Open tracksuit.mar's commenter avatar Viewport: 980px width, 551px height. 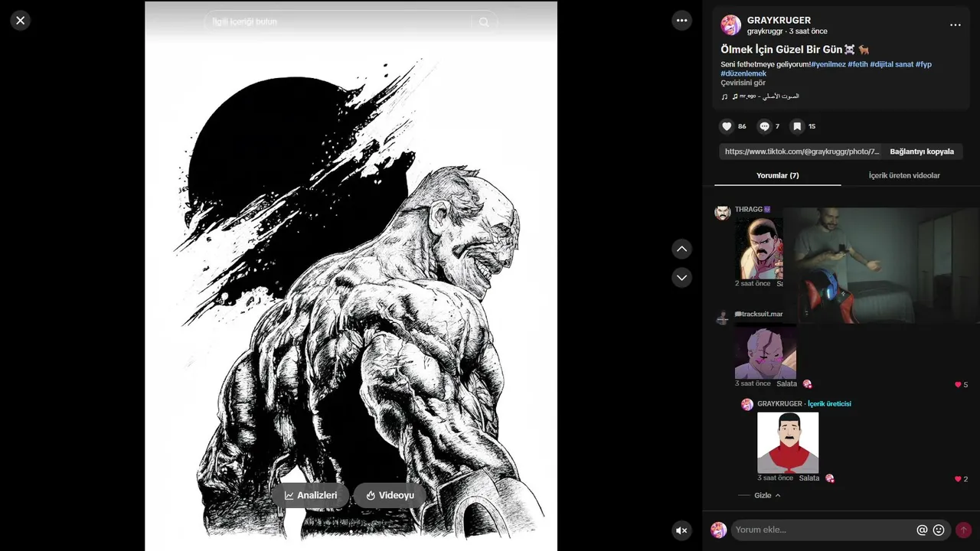[x=723, y=318]
